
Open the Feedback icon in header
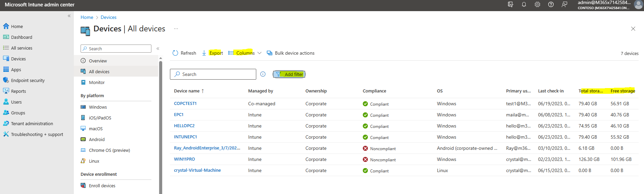tap(564, 5)
